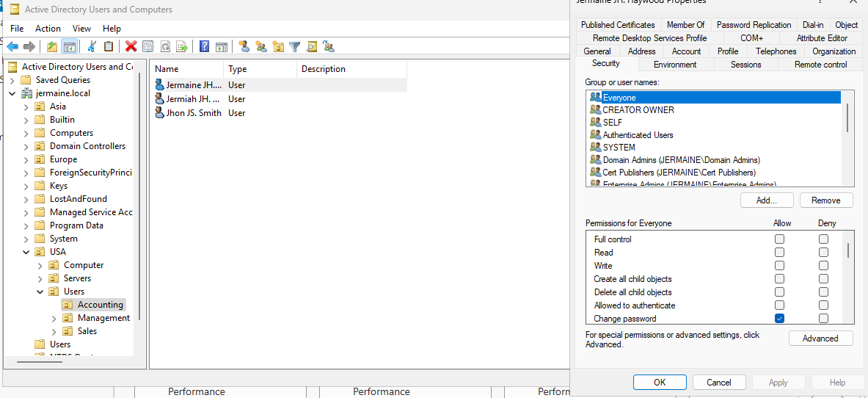Open the Properties toolbar icon
Image resolution: width=868 pixels, height=398 pixels.
click(x=147, y=46)
